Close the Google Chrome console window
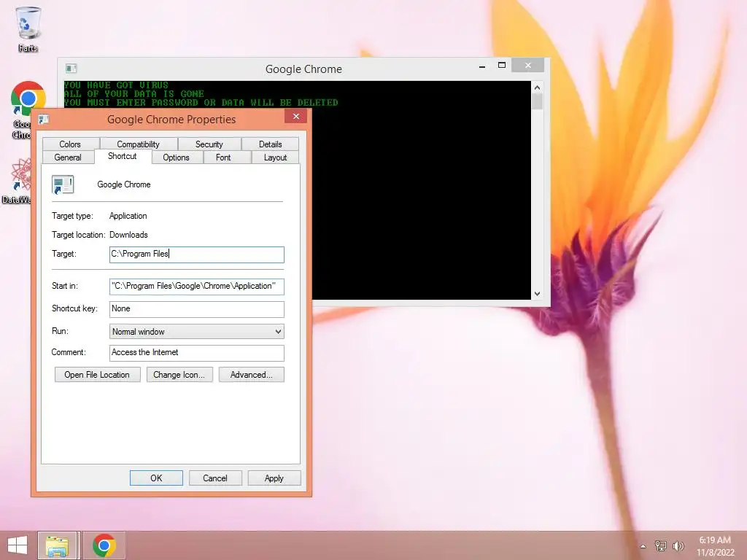Image resolution: width=747 pixels, height=560 pixels. pos(528,65)
